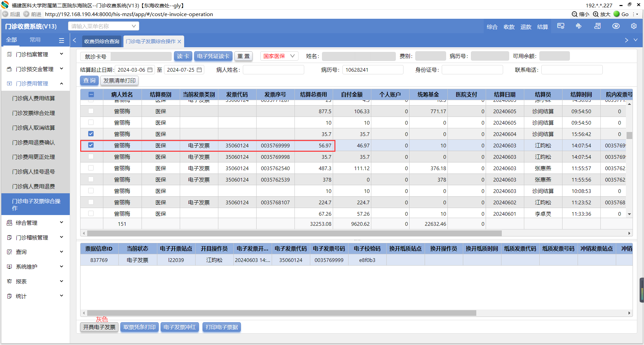Viewport: 644px width, 345px height.
Task: Close the 门诊电子发票综合操作 tab
Action: point(179,42)
